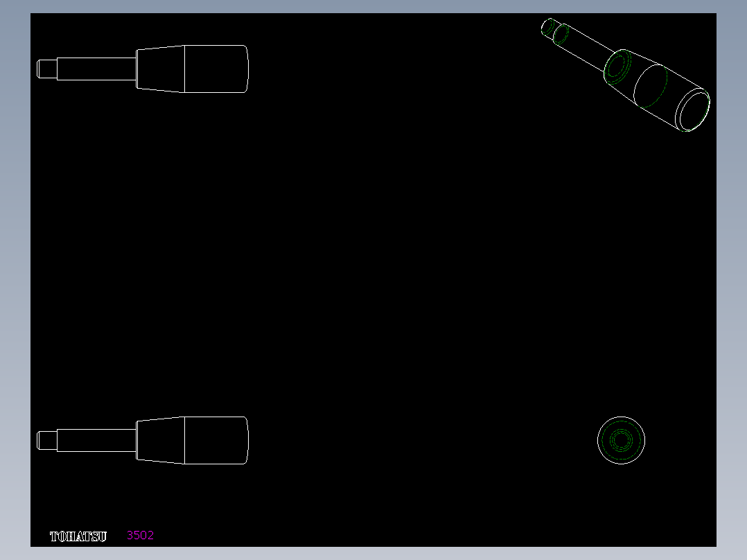Viewport: 747px width, 560px height.
Task: Select the isometric handle view with green lines
Action: [626, 75]
